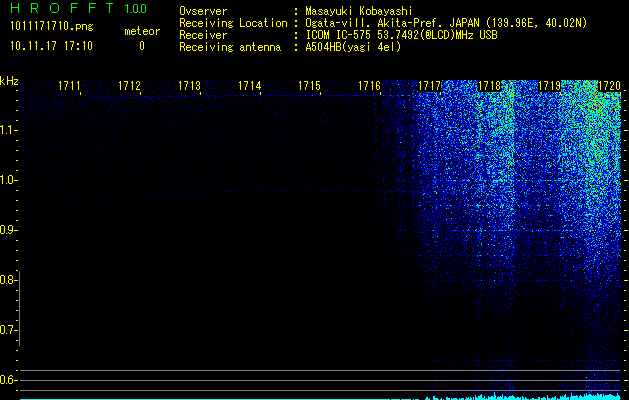629x400 pixels.
Task: Click time marker 1718
Action: [489, 86]
